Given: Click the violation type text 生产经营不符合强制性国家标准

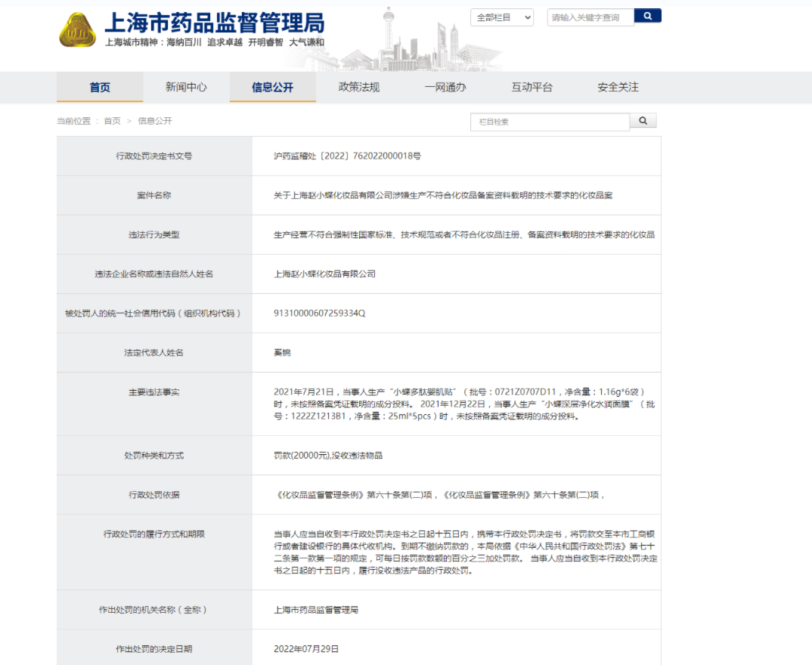Looking at the screenshot, I should point(464,235).
